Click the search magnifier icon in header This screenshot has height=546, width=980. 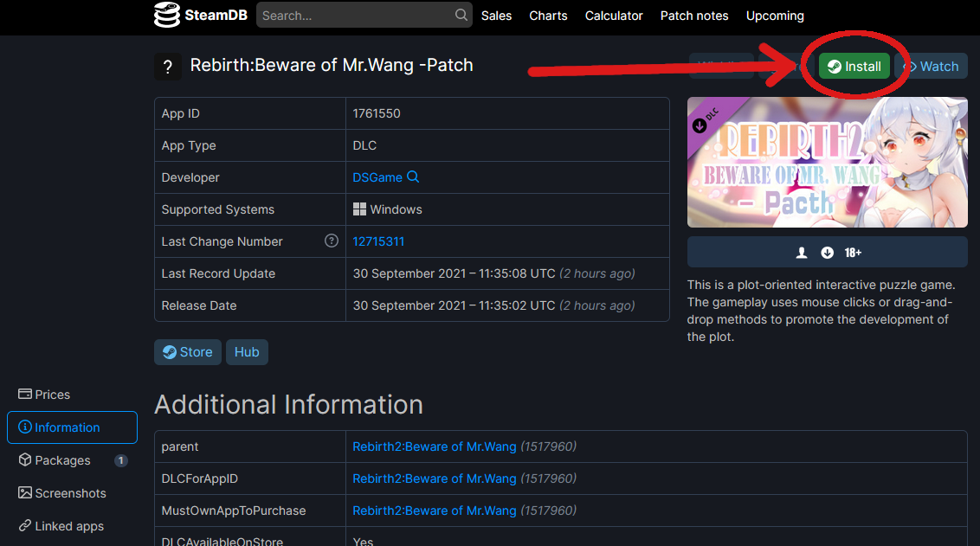point(461,16)
